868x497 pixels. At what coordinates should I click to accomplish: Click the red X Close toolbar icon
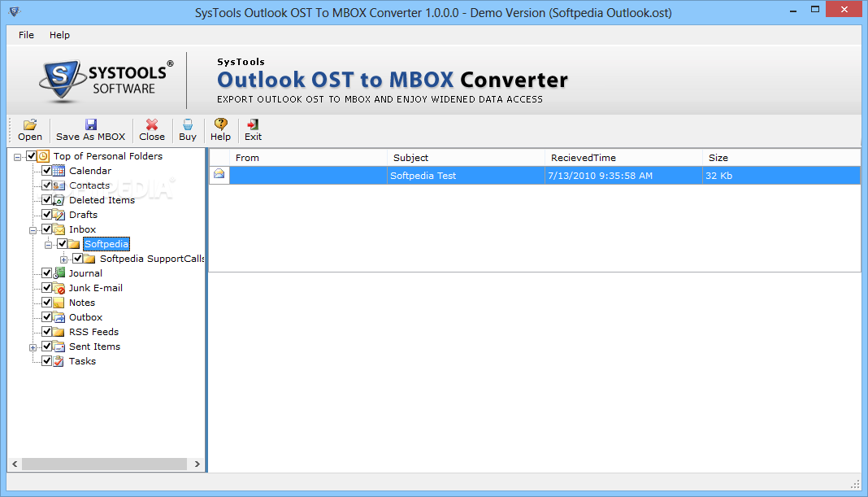[x=152, y=124]
